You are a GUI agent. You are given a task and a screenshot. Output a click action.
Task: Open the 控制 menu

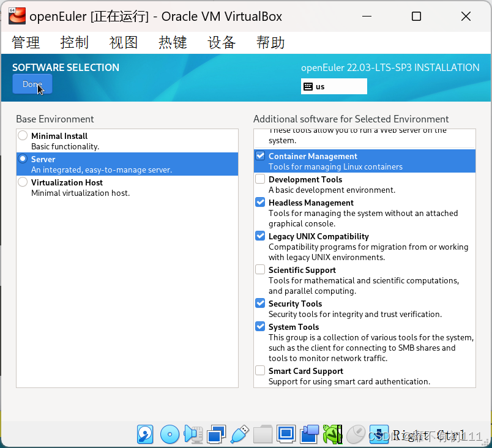75,42
